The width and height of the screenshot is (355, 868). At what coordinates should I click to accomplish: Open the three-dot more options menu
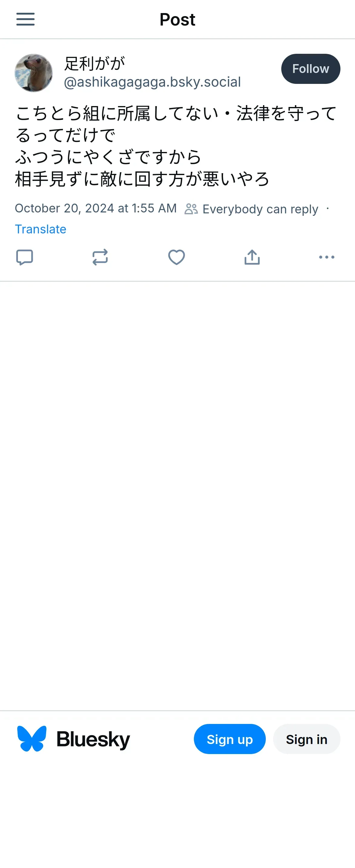[x=326, y=257]
